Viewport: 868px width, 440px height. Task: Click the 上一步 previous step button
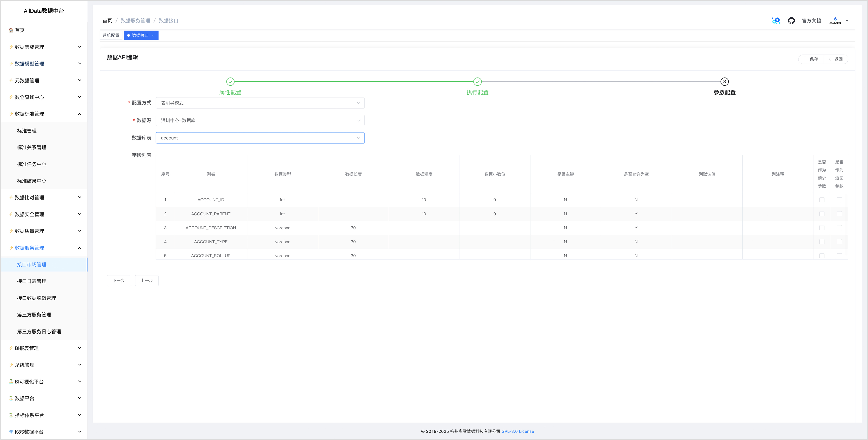(x=147, y=280)
